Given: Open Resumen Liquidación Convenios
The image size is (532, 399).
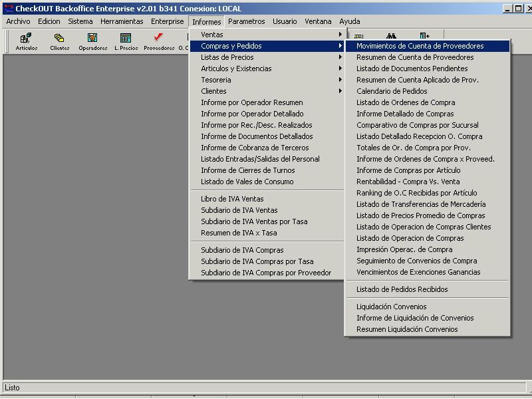Looking at the screenshot, I should click(428, 329).
